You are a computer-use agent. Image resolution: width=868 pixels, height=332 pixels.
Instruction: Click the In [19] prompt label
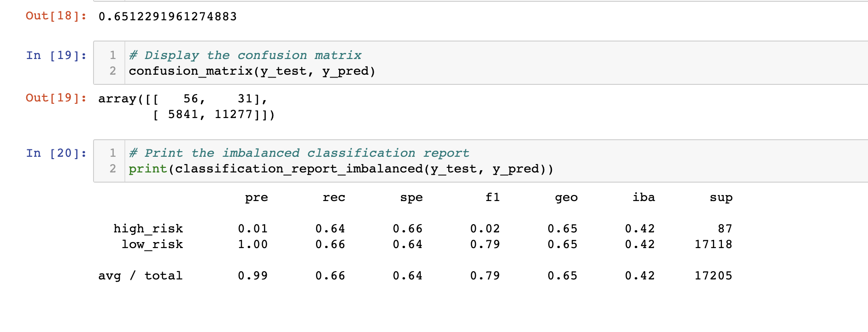[x=56, y=55]
